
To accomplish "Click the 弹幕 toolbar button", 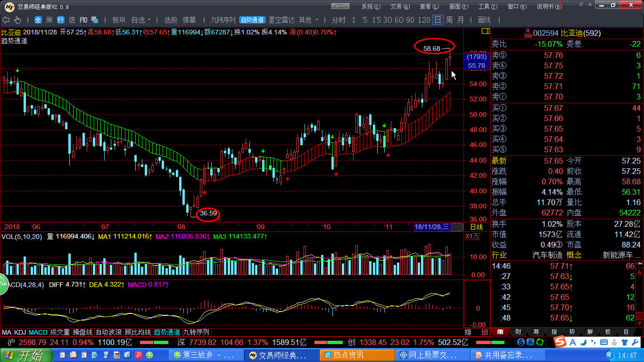I will [x=189, y=20].
